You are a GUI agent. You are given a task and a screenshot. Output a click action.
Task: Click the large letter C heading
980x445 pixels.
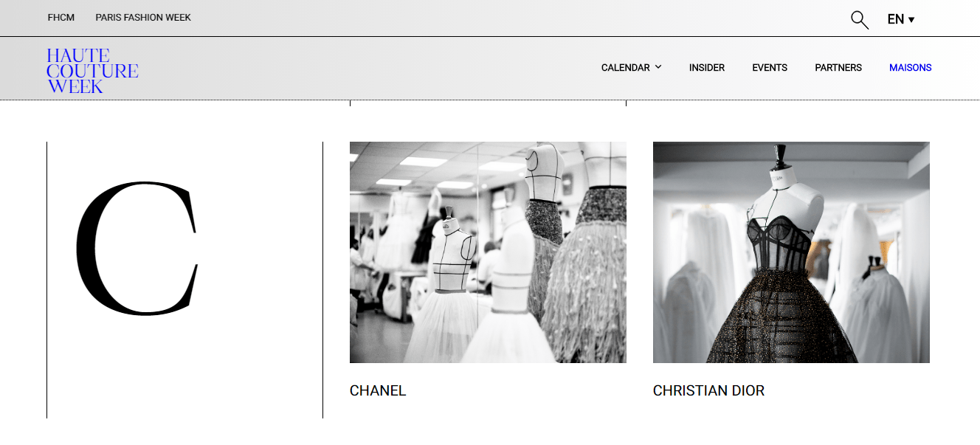pos(137,249)
